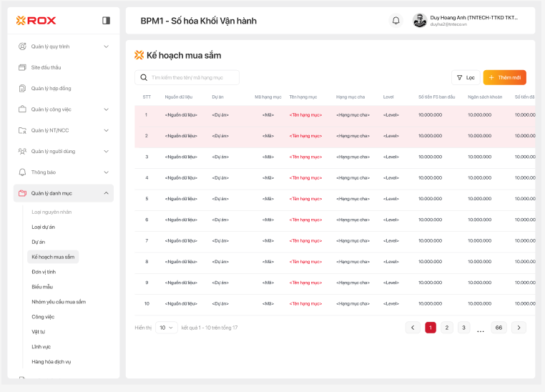
Task: Expand the Quản lý quy trình chevron
Action: tap(106, 46)
